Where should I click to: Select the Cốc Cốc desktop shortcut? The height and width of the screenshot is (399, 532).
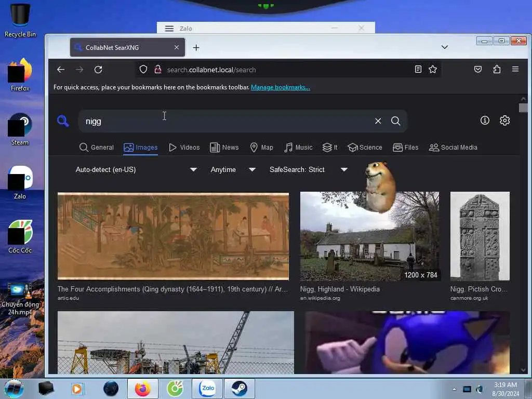(20, 236)
